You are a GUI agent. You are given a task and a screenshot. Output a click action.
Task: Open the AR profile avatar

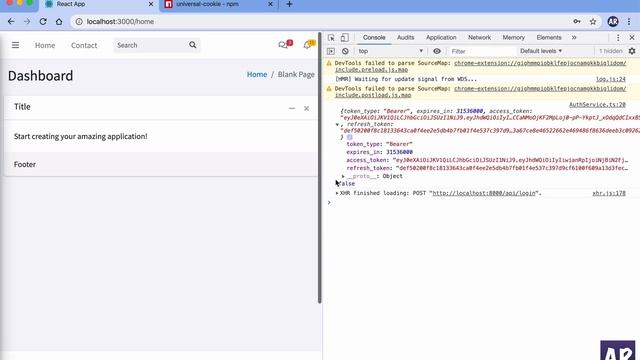pos(613,22)
